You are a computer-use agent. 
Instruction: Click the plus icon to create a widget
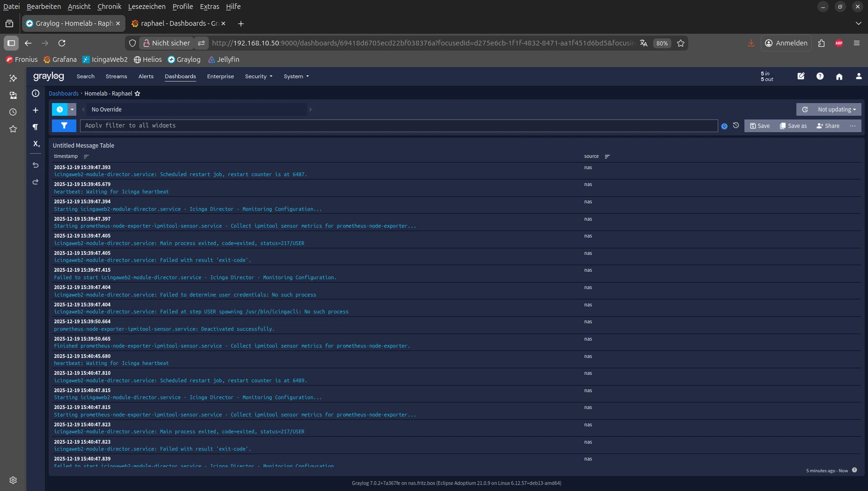tap(36, 110)
